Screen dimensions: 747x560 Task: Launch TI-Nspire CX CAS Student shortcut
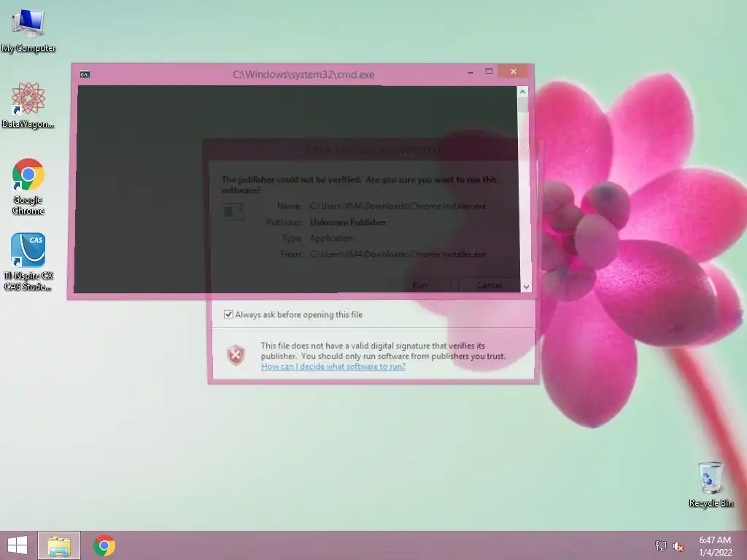(28, 262)
